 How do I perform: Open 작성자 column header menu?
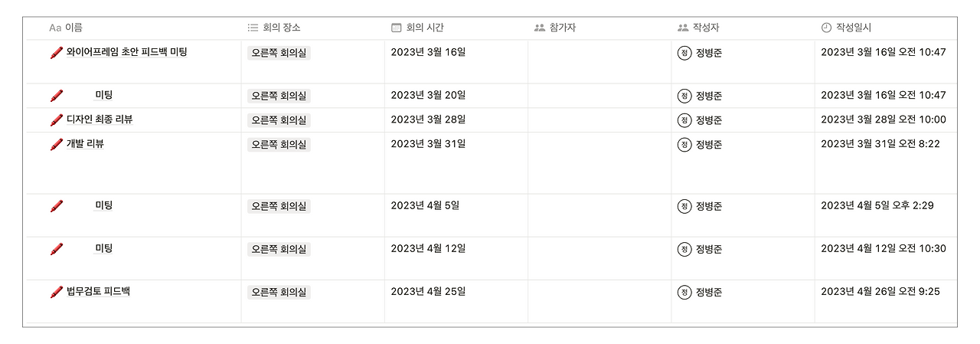coord(705,28)
